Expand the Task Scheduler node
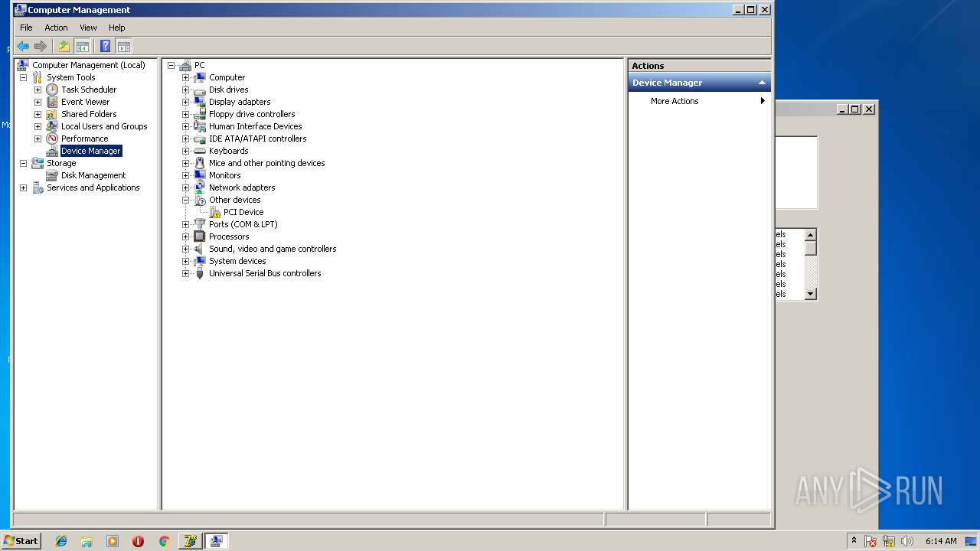Image resolution: width=980 pixels, height=551 pixels. (38, 90)
